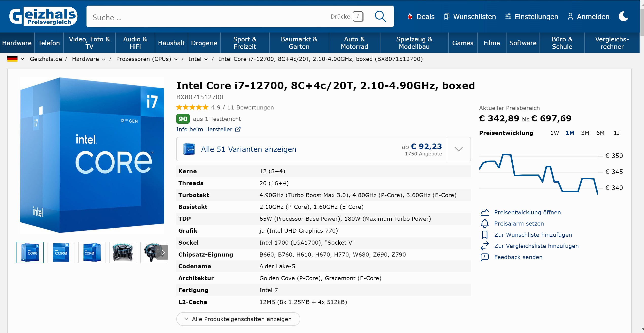Open Einstellungen sliders icon
Viewport: 644px width, 333px height.
click(508, 17)
